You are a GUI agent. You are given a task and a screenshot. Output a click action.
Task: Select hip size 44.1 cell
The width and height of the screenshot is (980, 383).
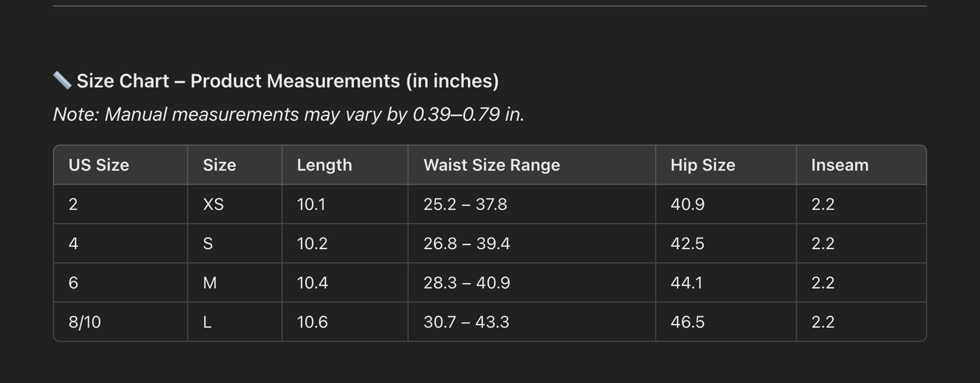[687, 282]
